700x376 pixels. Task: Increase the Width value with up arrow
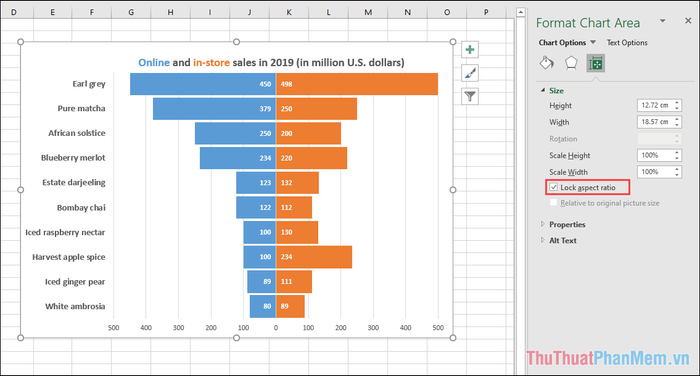pos(677,119)
